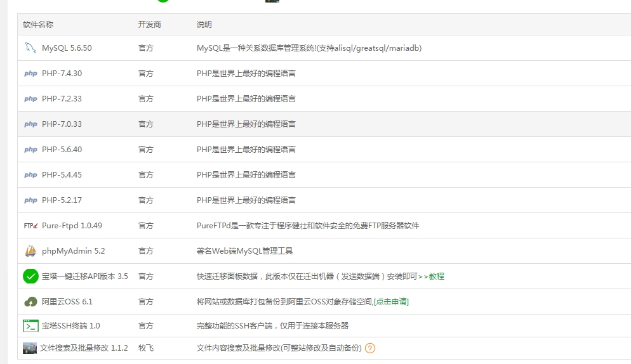Select PHP-7.2.33 software name
This screenshot has width=631, height=364.
point(62,98)
